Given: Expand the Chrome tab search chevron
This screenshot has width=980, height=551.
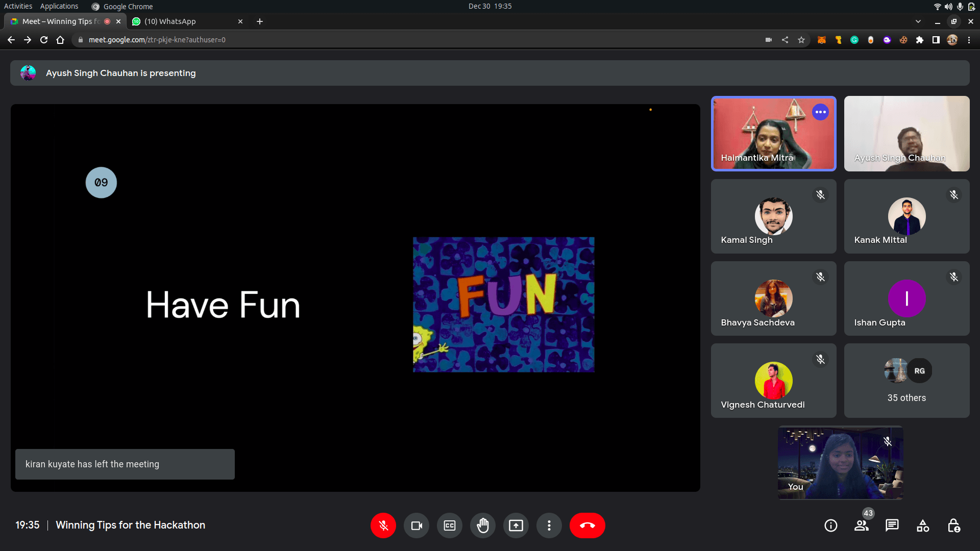Looking at the screenshot, I should 918,21.
